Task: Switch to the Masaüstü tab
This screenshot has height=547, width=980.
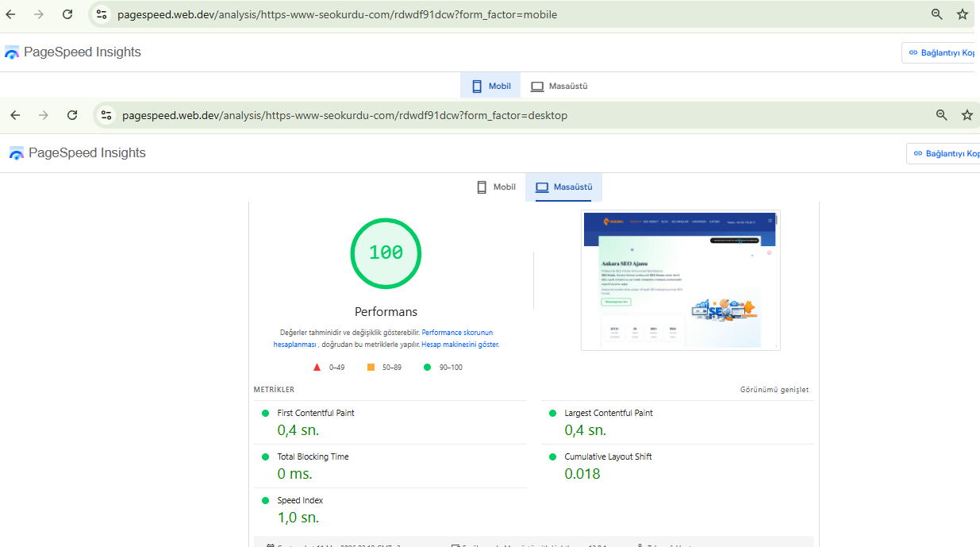Action: (x=563, y=187)
